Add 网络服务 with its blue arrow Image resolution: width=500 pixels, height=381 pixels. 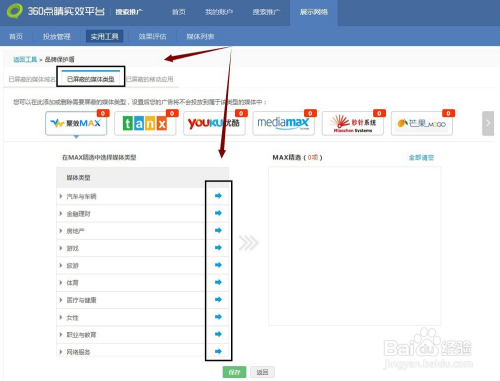[x=218, y=351]
